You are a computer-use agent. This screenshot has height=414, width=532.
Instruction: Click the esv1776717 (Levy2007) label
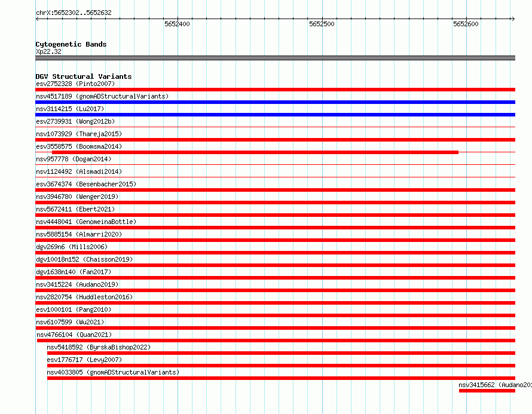click(84, 360)
